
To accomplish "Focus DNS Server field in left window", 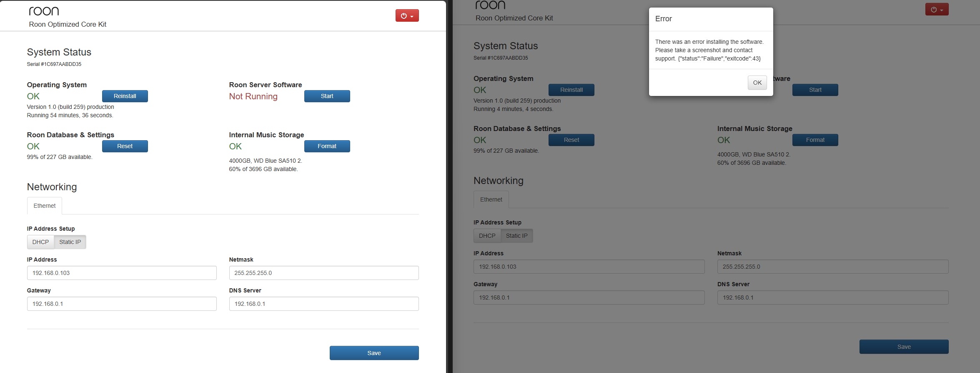I will click(x=324, y=304).
